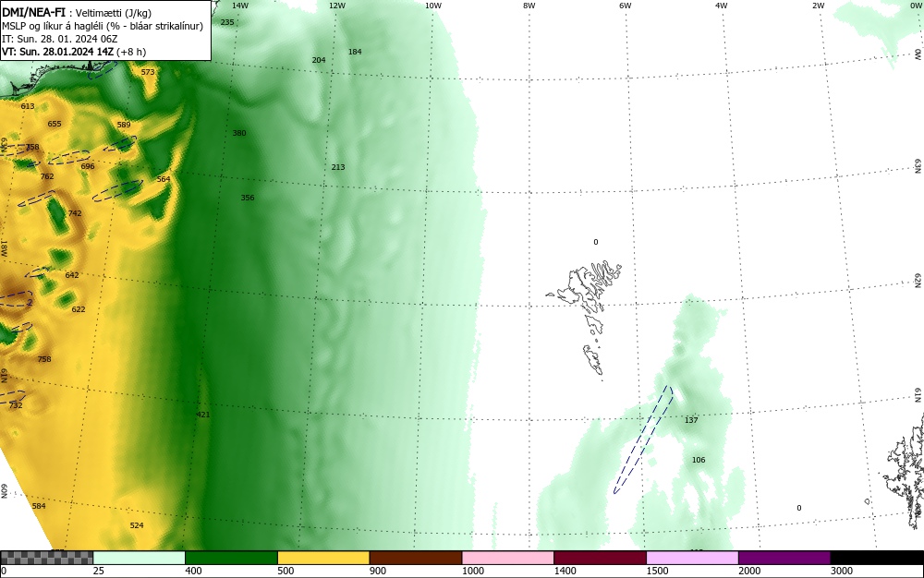Click the legend label 1400
This screenshot has height=578, width=924.
click(565, 571)
